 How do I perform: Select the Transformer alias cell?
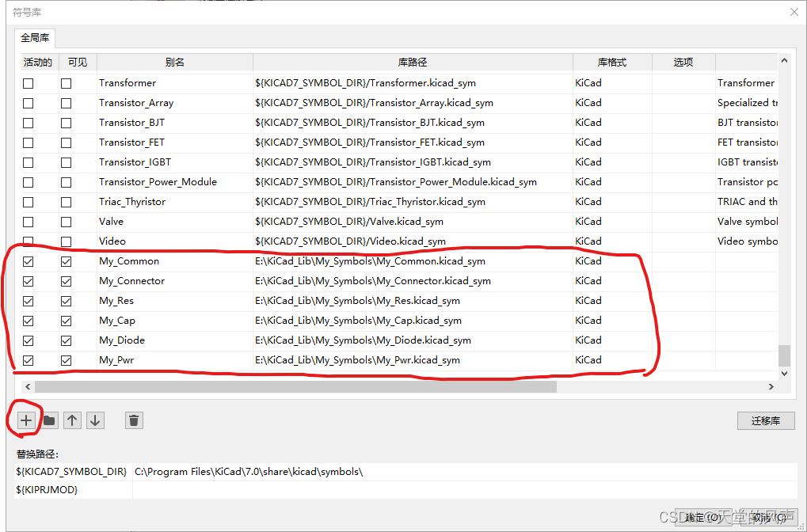pos(175,83)
